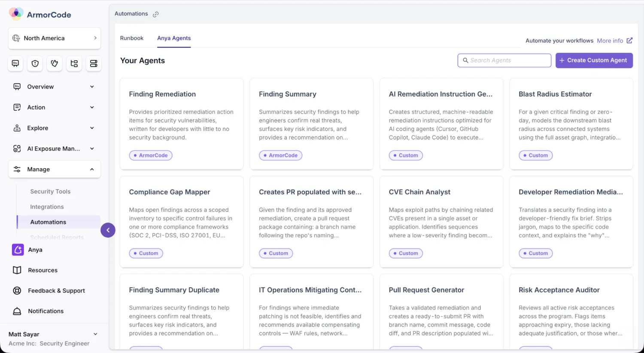Click the Overview sidebar icon
This screenshot has width=644, height=353.
pyautogui.click(x=17, y=87)
